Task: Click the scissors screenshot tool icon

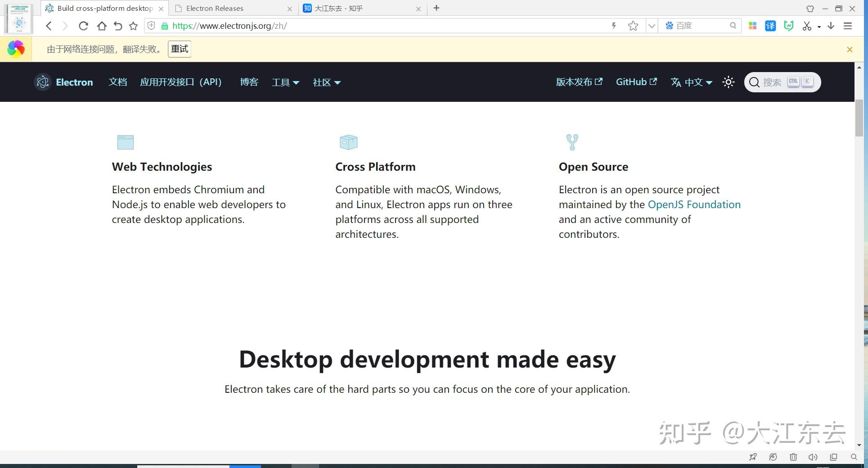Action: (x=807, y=26)
